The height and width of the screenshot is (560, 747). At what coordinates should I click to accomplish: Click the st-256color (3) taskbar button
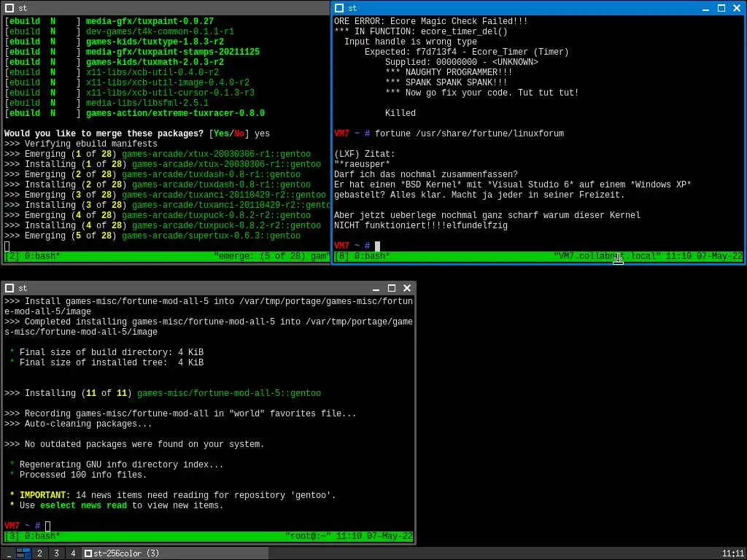175,553
